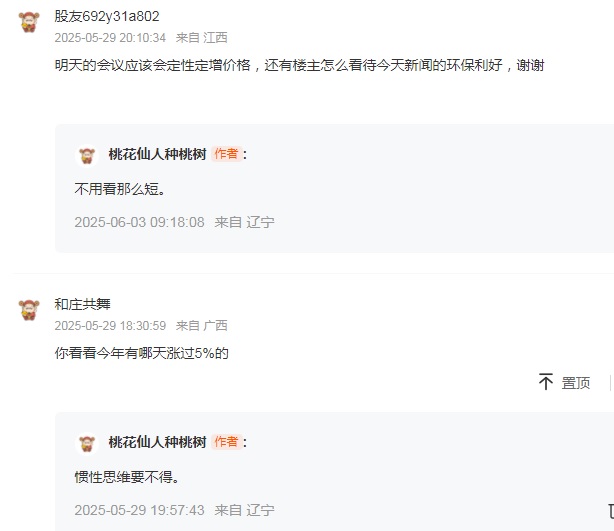Open the profile of 股友692y31a802 via username
The height and width of the screenshot is (531, 614).
[x=107, y=16]
